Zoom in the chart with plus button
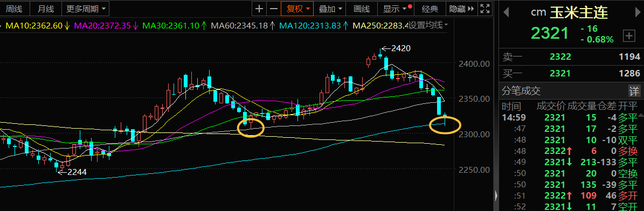 (x=259, y=9)
